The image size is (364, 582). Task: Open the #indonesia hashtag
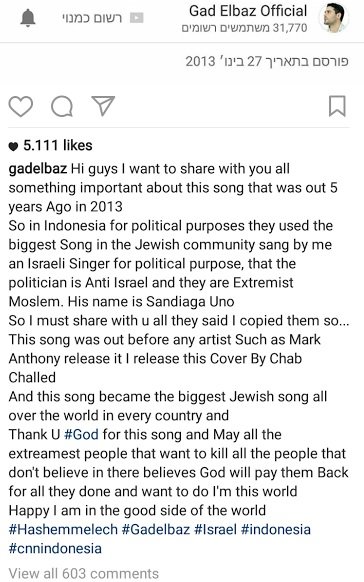(276, 529)
